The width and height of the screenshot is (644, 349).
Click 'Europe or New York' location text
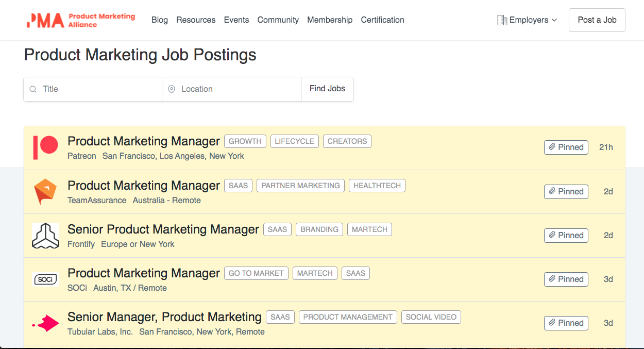click(138, 244)
